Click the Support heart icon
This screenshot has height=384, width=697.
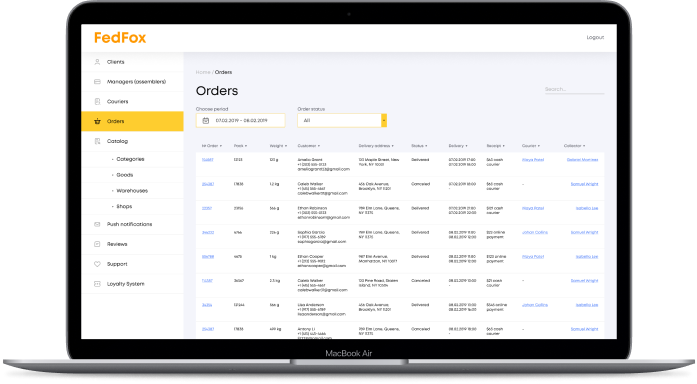tap(97, 264)
